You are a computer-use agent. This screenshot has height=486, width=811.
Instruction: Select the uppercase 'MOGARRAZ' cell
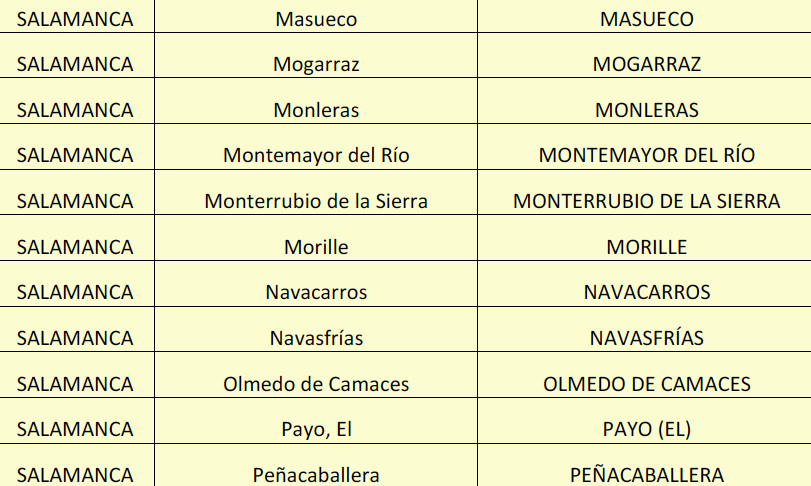[646, 65]
